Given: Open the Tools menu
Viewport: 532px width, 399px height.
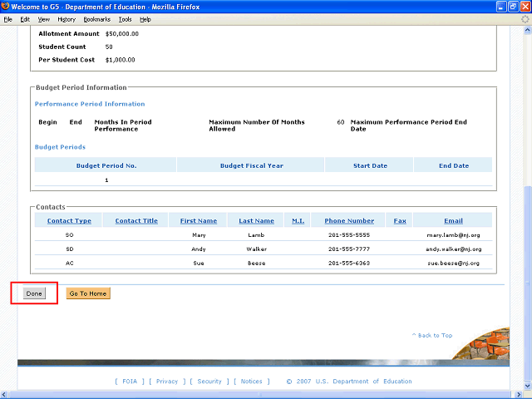Looking at the screenshot, I should coord(125,18).
